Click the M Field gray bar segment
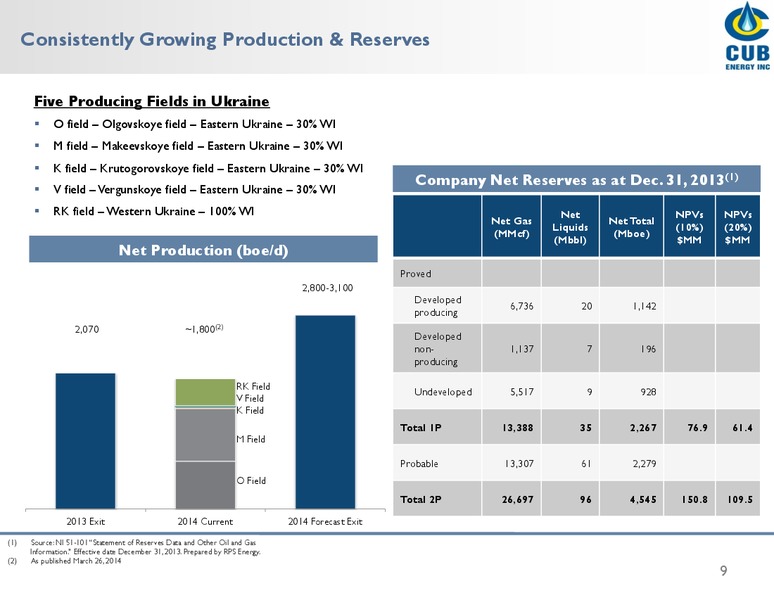This screenshot has width=774, height=600. click(205, 435)
